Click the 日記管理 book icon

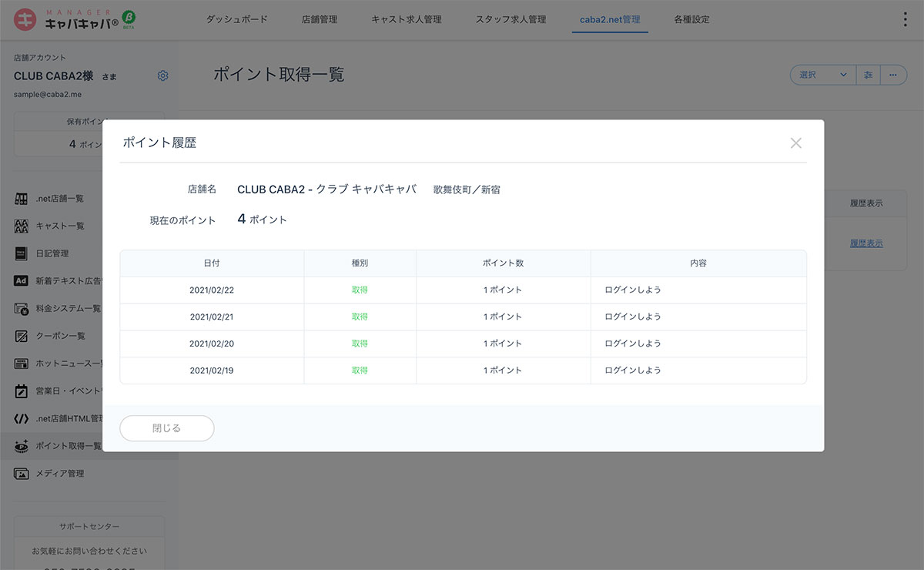point(22,253)
